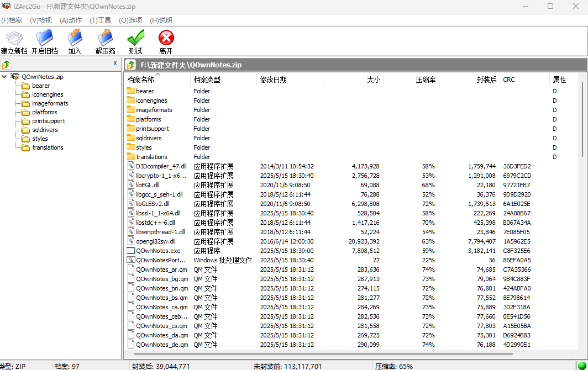The width and height of the screenshot is (588, 370).
Task: Select the QOwnNotes_ca.qm file name
Action: (x=162, y=307)
